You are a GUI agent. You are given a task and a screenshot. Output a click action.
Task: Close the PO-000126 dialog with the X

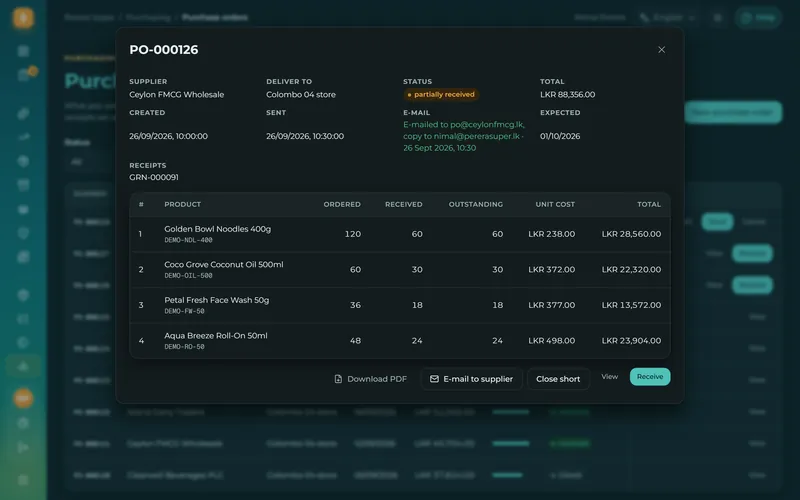point(661,49)
